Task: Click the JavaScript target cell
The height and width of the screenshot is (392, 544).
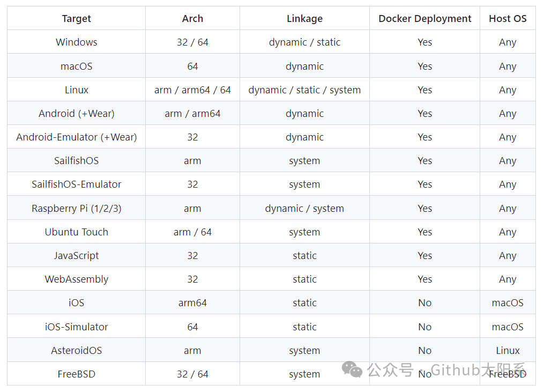Action: pyautogui.click(x=77, y=256)
